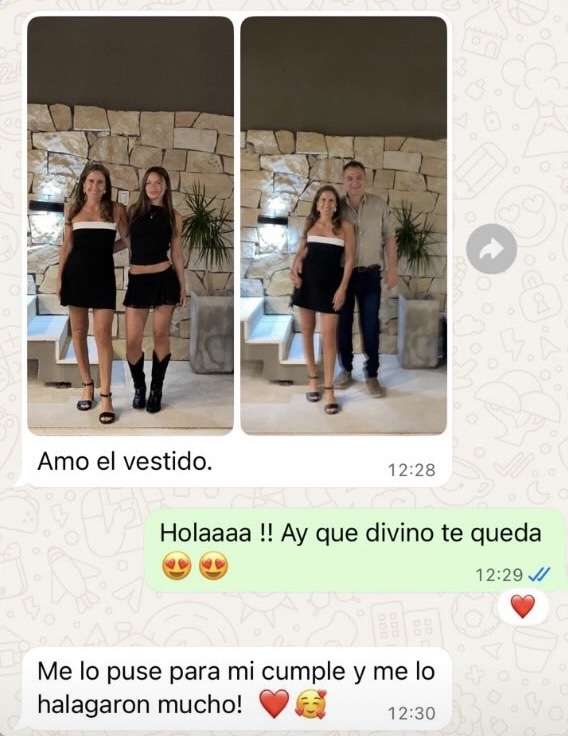Tap the 12:29 timestamp on green bubble
Screen dimensions: 568x736
[499, 574]
